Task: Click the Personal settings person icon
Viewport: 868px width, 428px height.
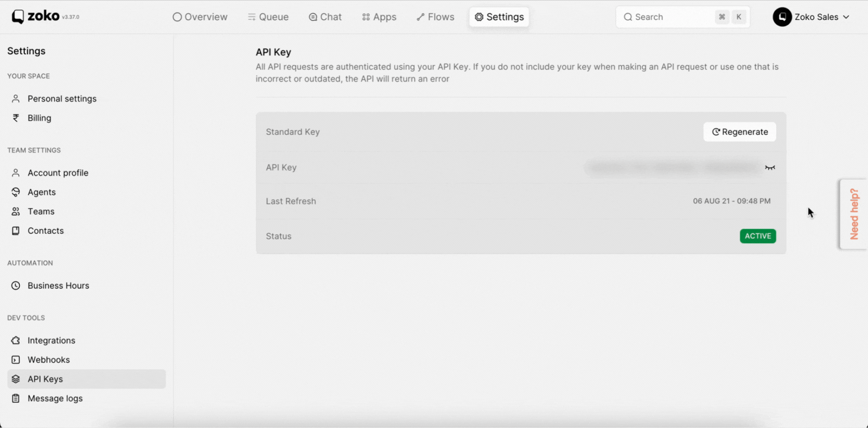Action: (x=16, y=99)
